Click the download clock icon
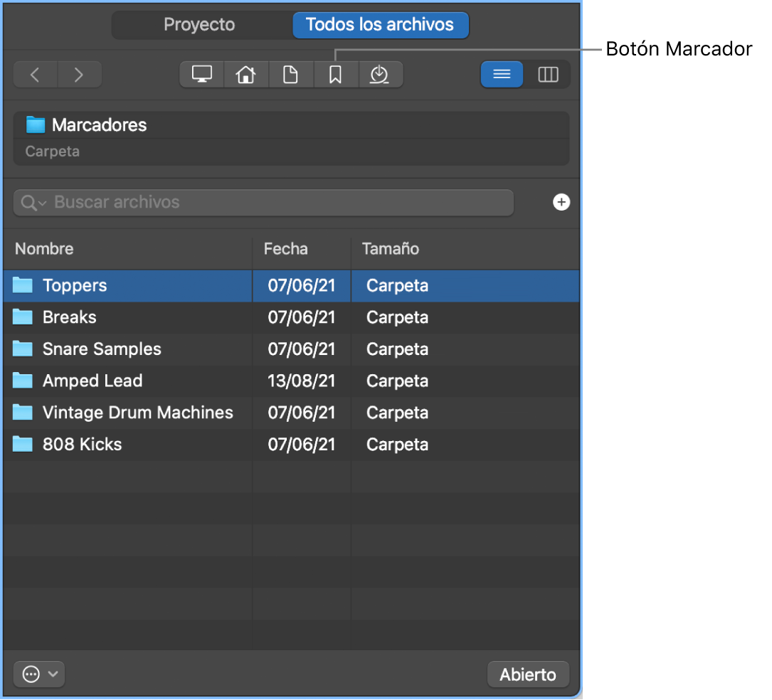The width and height of the screenshot is (772, 700). click(380, 74)
